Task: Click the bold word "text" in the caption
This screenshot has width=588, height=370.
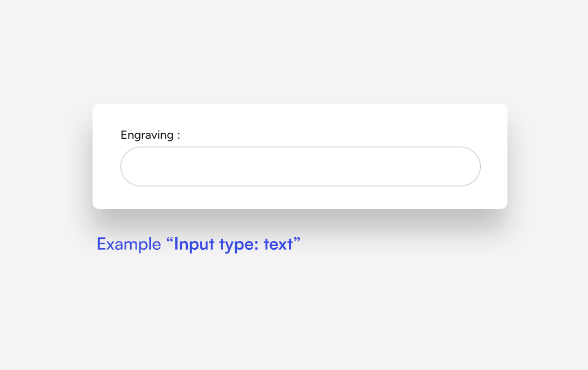Action: 278,244
